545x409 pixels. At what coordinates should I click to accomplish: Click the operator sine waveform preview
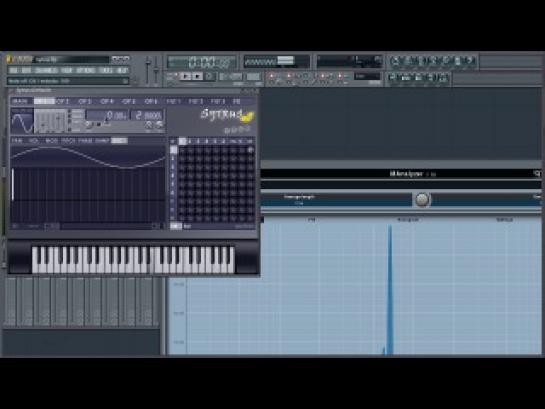[22, 121]
